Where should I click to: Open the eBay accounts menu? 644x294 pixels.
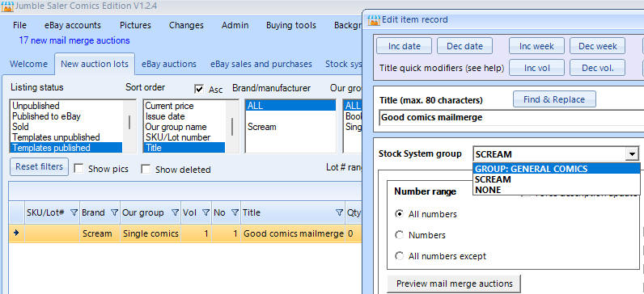point(73,25)
